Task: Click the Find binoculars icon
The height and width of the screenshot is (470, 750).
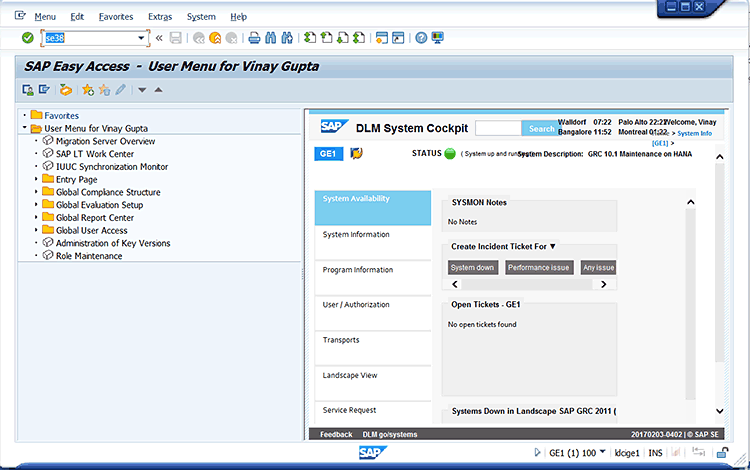Action: pos(271,38)
